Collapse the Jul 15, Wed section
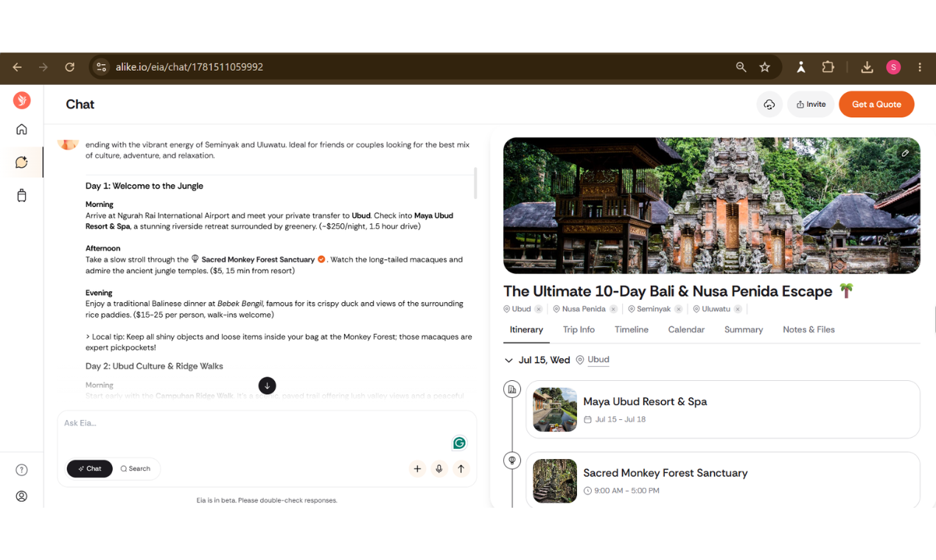 point(509,360)
